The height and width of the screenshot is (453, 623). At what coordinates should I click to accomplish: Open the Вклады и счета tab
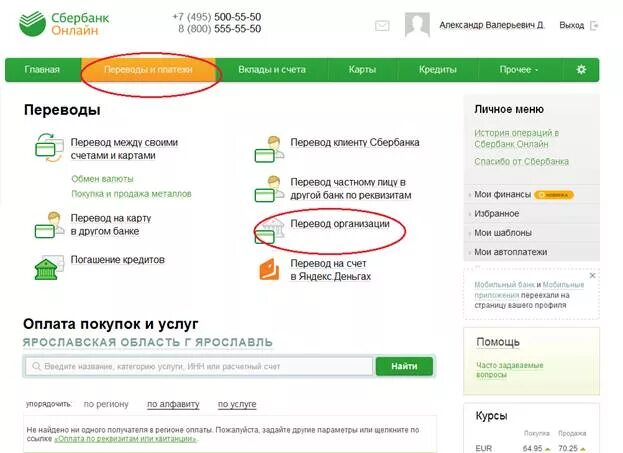tap(272, 70)
